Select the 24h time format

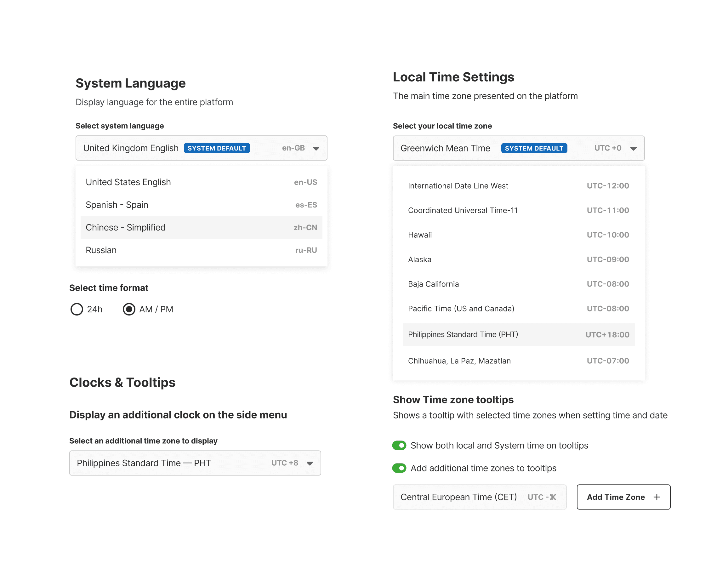(x=77, y=309)
